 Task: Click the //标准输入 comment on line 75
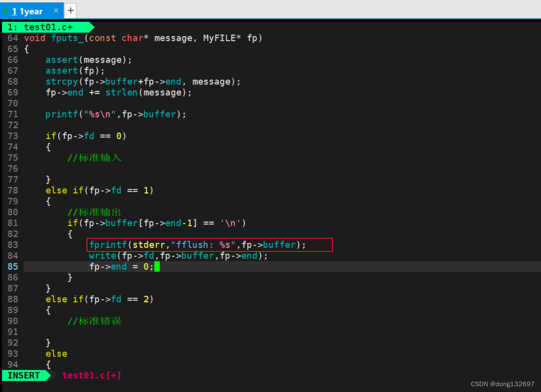click(x=94, y=157)
